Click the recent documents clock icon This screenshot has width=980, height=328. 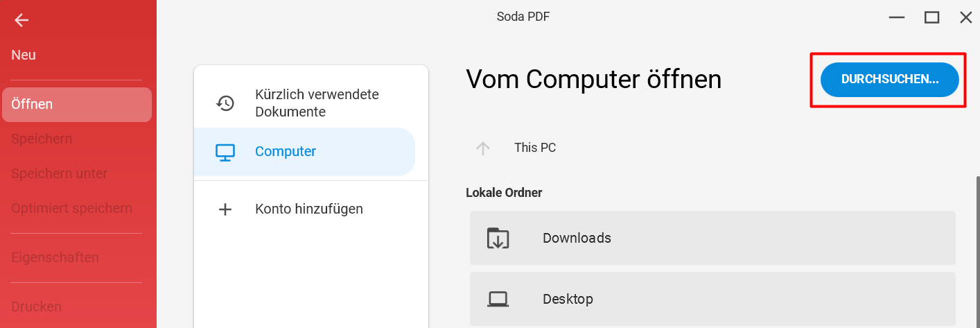[225, 103]
